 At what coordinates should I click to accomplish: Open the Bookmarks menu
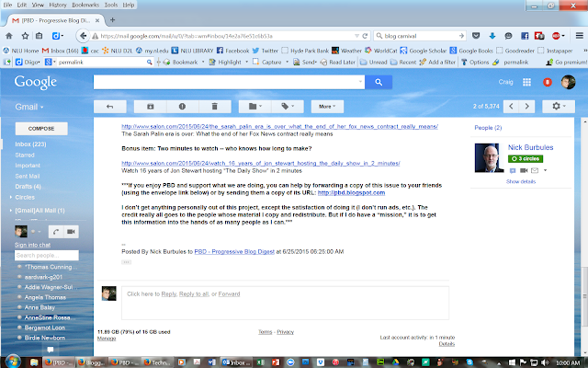pyautogui.click(x=85, y=5)
